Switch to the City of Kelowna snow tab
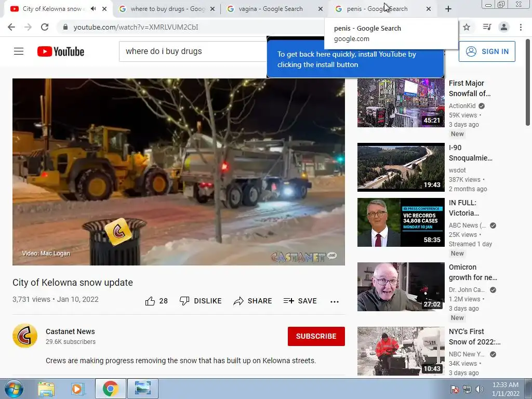Viewport: 532px width, 399px height. 51,9
